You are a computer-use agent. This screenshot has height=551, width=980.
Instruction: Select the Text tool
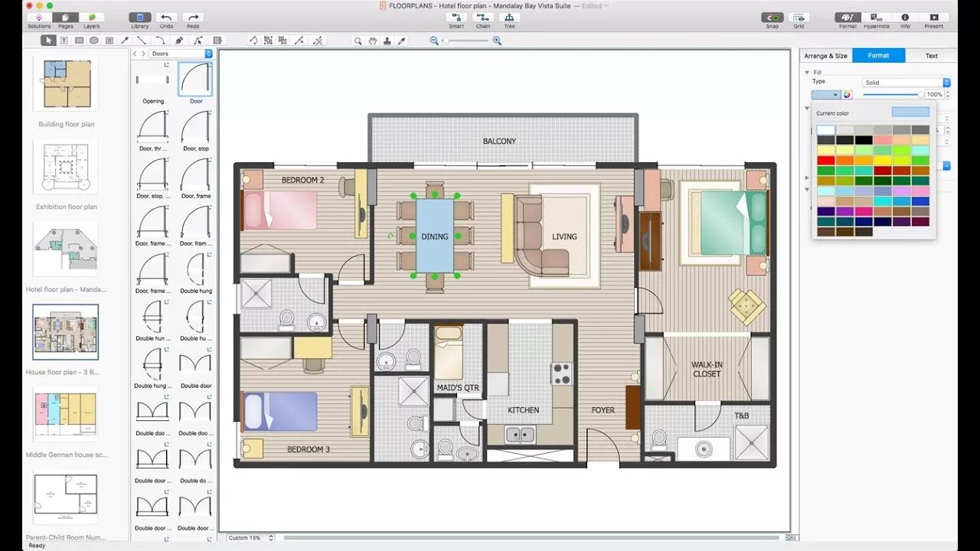64,41
